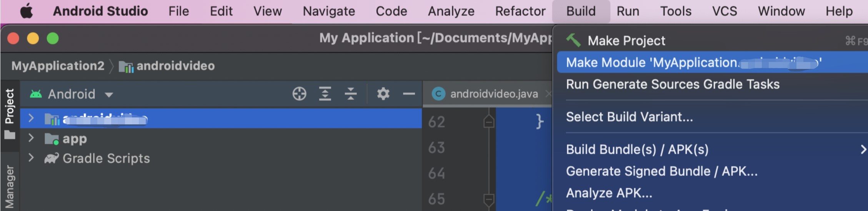
Task: Open the Edit menu
Action: [221, 11]
